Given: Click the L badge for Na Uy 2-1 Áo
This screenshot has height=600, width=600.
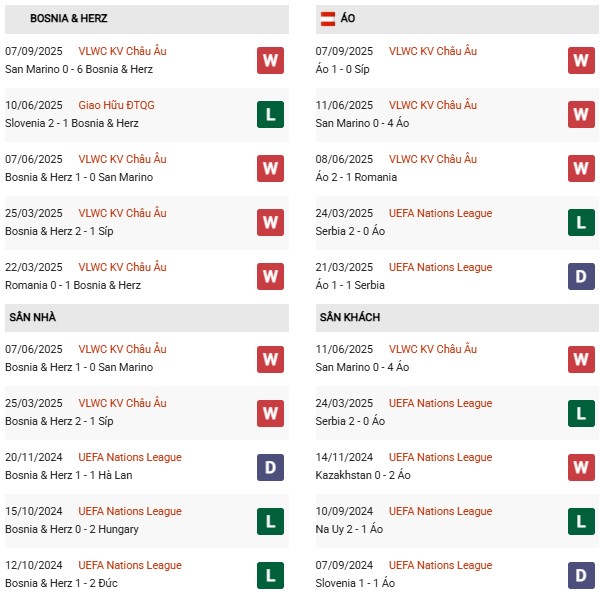Looking at the screenshot, I should coord(581,520).
